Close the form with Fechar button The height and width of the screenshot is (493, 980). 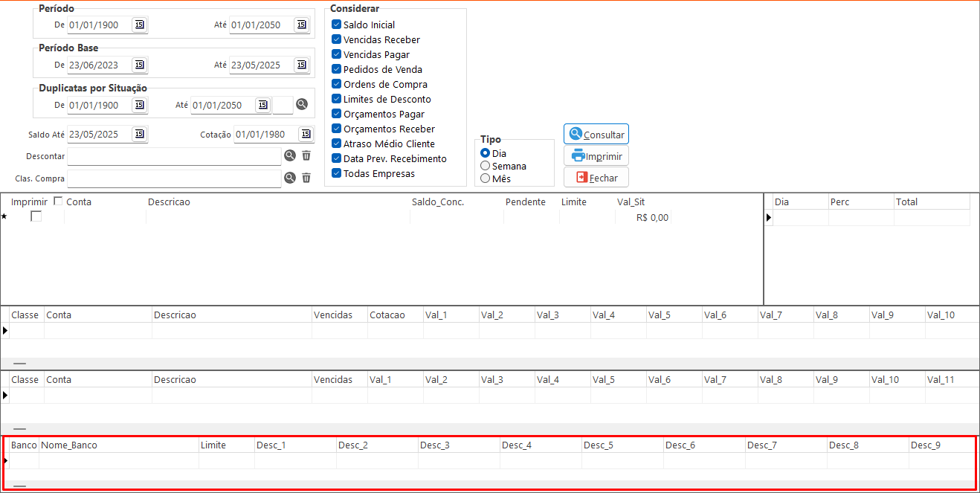pyautogui.click(x=596, y=178)
